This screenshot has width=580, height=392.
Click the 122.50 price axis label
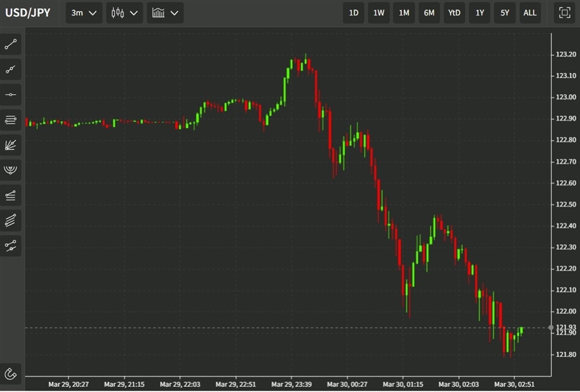(566, 204)
